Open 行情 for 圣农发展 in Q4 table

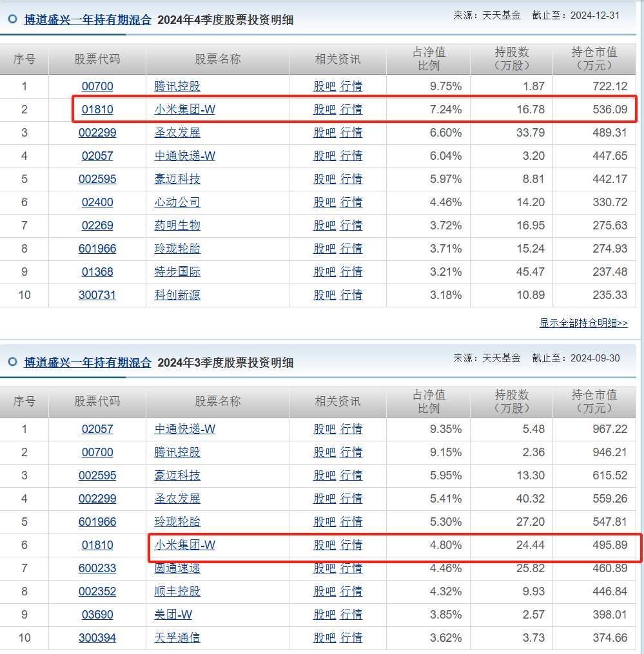[351, 133]
